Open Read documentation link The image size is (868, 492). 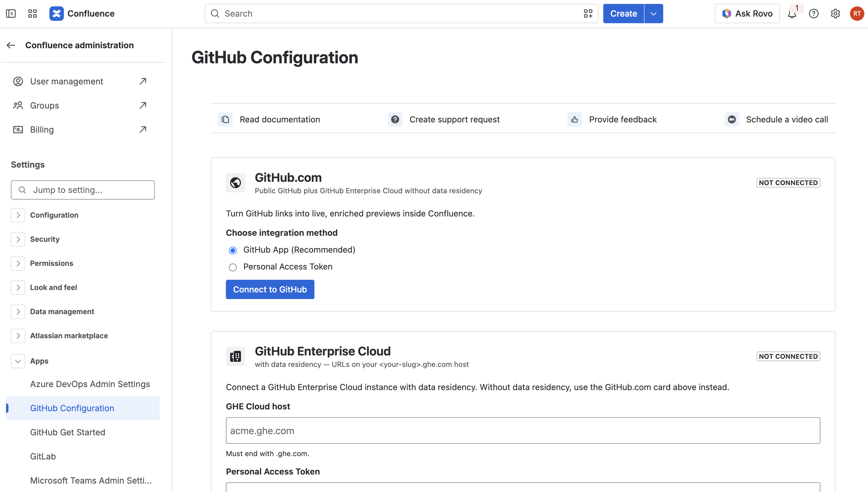280,119
